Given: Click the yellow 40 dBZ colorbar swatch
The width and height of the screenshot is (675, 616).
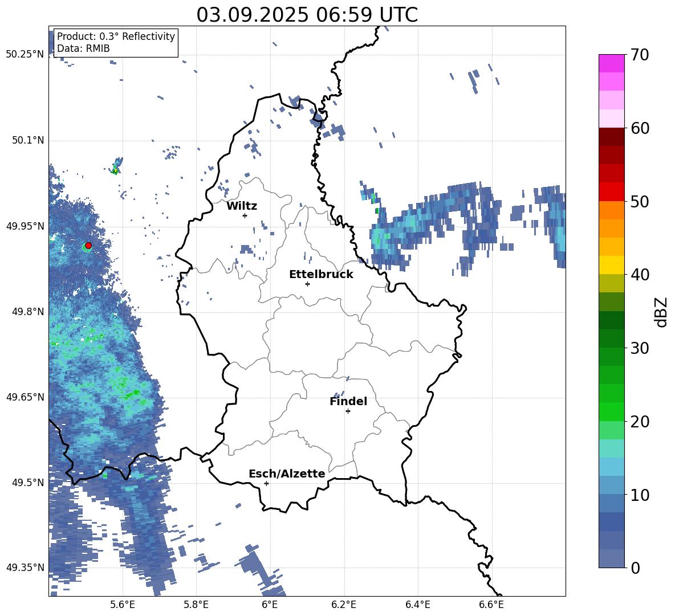Looking at the screenshot, I should 611,265.
